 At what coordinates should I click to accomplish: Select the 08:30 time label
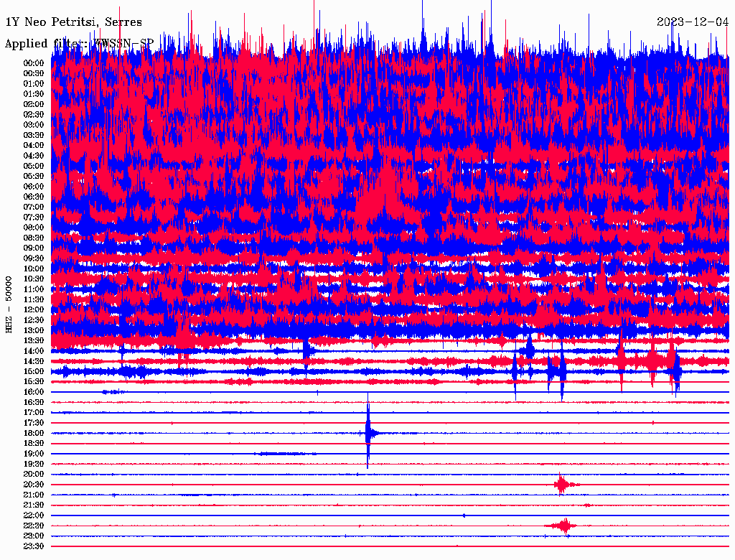(34, 238)
